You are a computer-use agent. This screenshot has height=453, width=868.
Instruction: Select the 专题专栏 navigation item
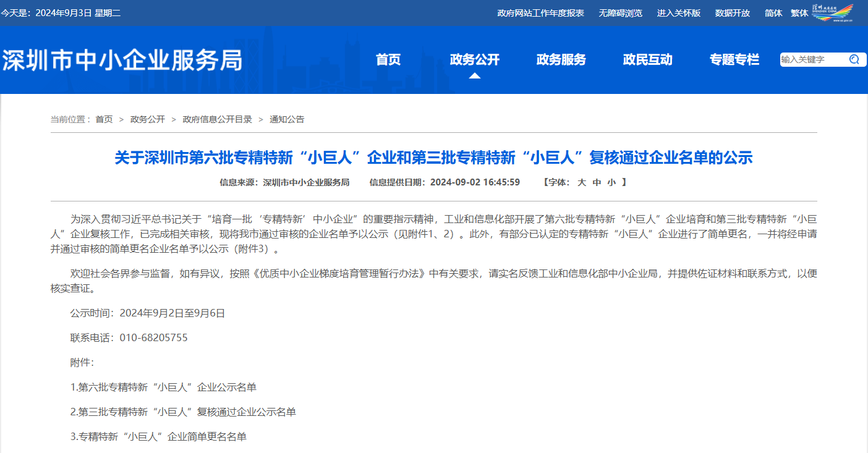[x=734, y=60]
